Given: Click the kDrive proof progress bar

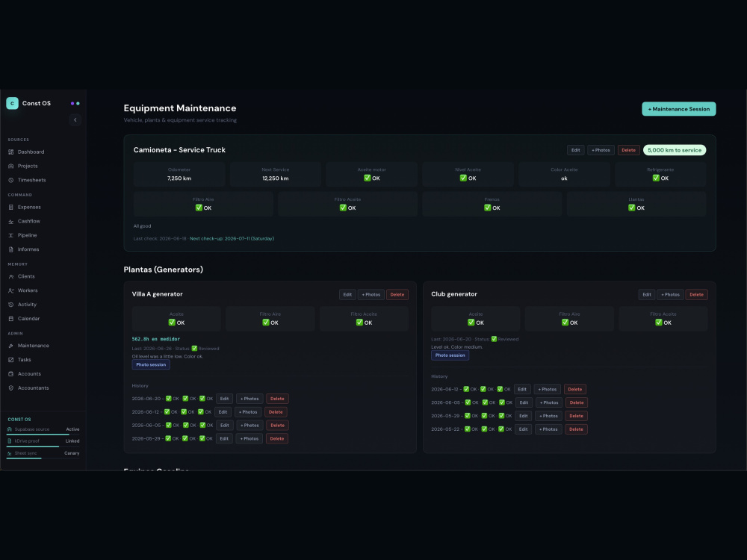Looking at the screenshot, I should [x=43, y=447].
